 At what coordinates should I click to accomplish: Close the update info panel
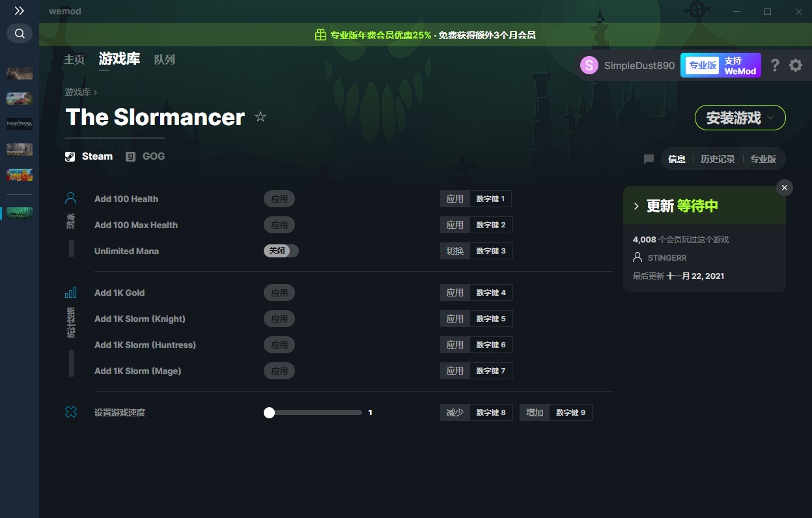pyautogui.click(x=785, y=188)
